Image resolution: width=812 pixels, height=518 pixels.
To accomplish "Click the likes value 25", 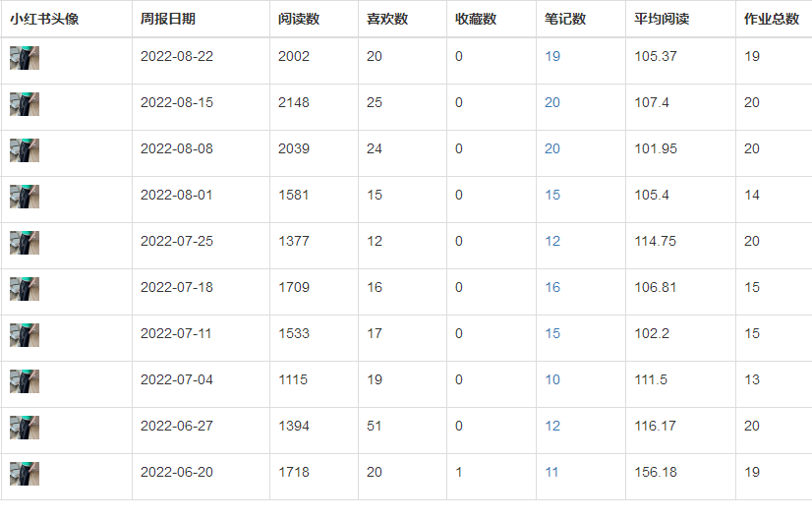I will click(x=375, y=102).
